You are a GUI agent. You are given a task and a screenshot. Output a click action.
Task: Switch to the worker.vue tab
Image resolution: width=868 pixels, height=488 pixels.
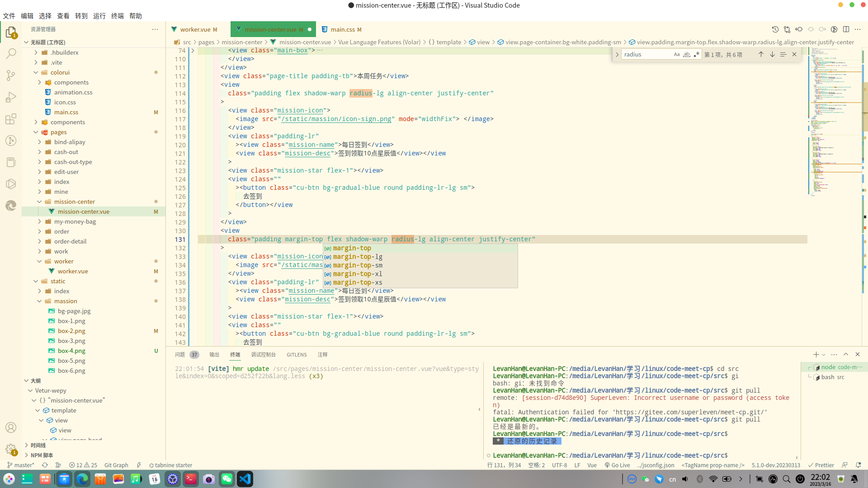click(195, 29)
